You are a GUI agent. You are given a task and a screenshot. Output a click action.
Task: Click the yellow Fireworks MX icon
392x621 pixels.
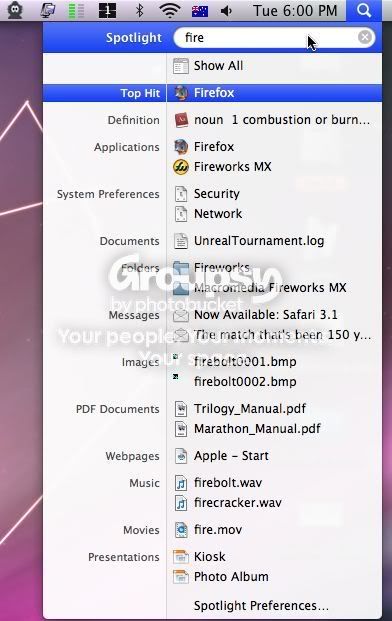[x=181, y=167]
